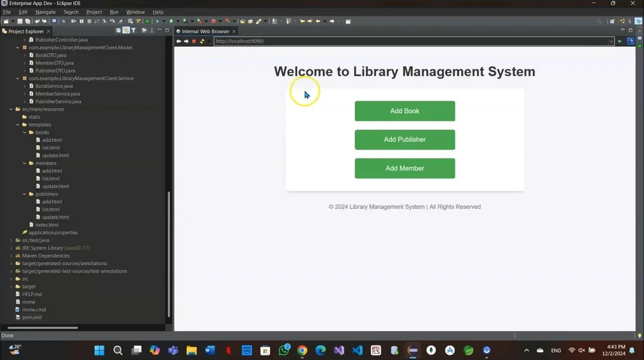Click the Add Member button
Screen dimensions: 644x360
click(x=405, y=168)
